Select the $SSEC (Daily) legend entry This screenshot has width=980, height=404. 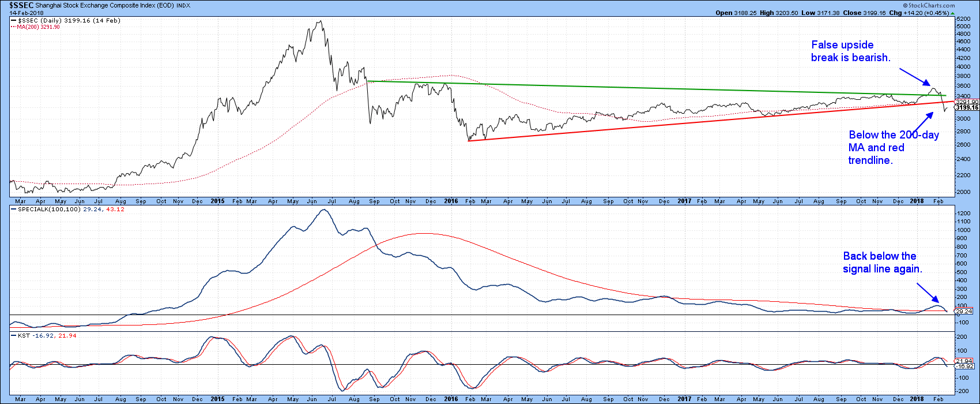(x=46, y=20)
